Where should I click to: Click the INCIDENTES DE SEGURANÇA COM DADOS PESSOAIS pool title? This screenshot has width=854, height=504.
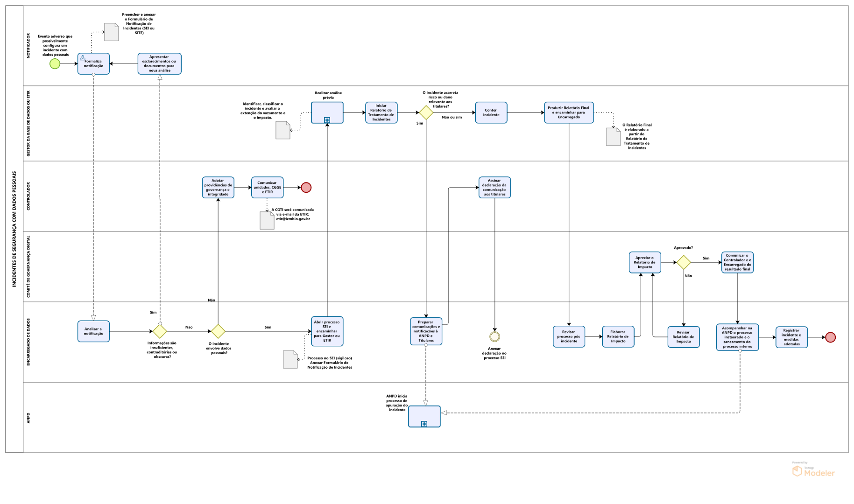(14, 229)
